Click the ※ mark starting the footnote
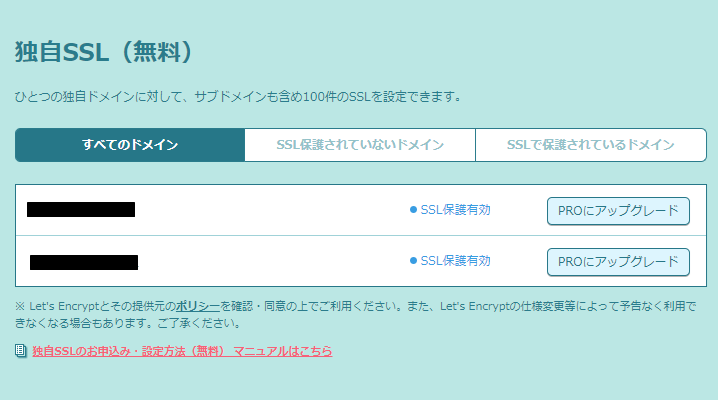 click(x=20, y=305)
